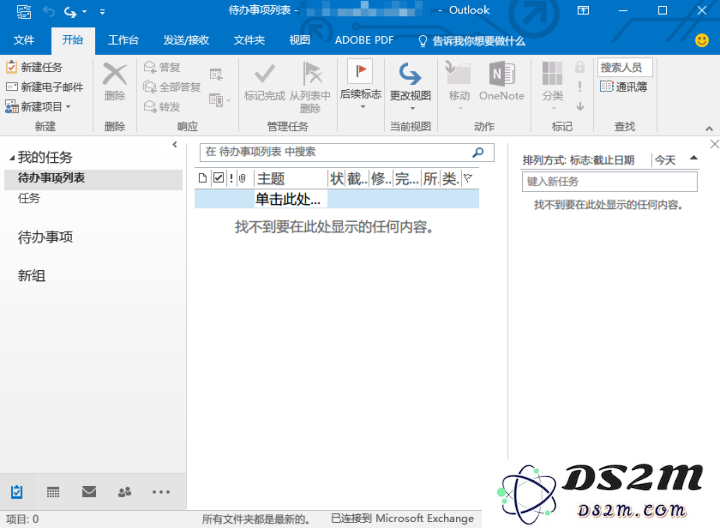Click the 删除 X icon
Screen dimensions: 720x528
[115, 74]
